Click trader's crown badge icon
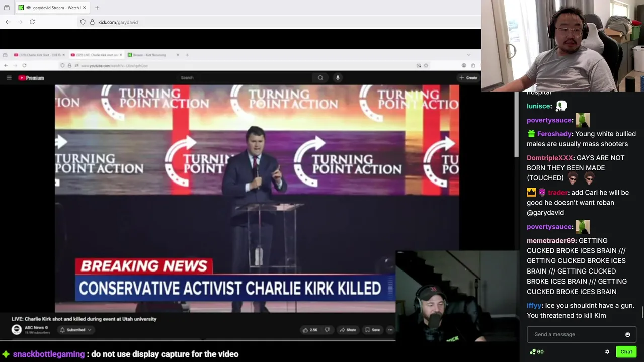This screenshot has height=362, width=644. [x=531, y=192]
